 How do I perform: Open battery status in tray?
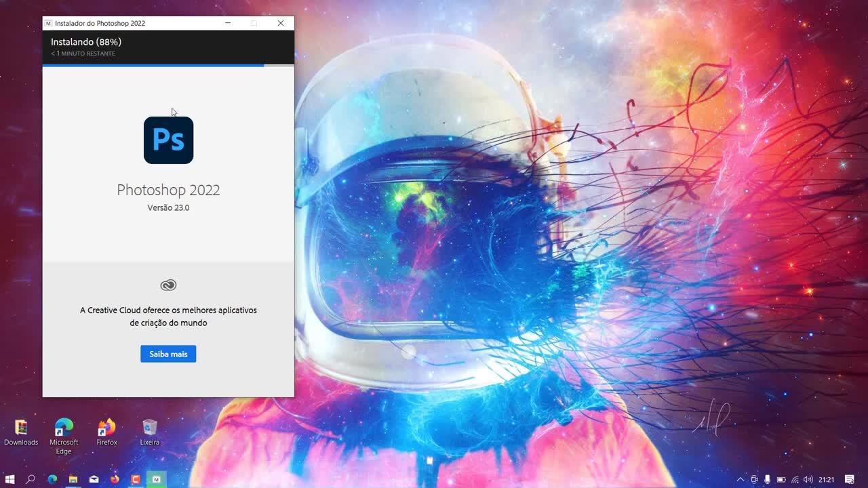781,479
